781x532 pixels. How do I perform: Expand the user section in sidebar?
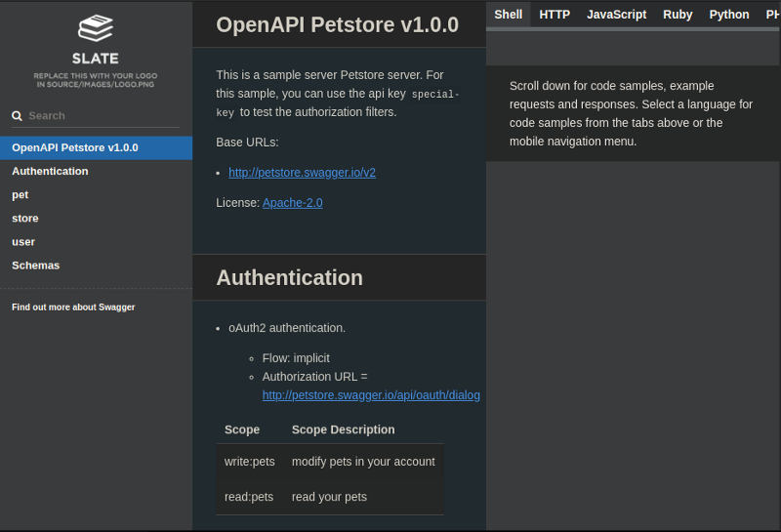pyautogui.click(x=23, y=242)
